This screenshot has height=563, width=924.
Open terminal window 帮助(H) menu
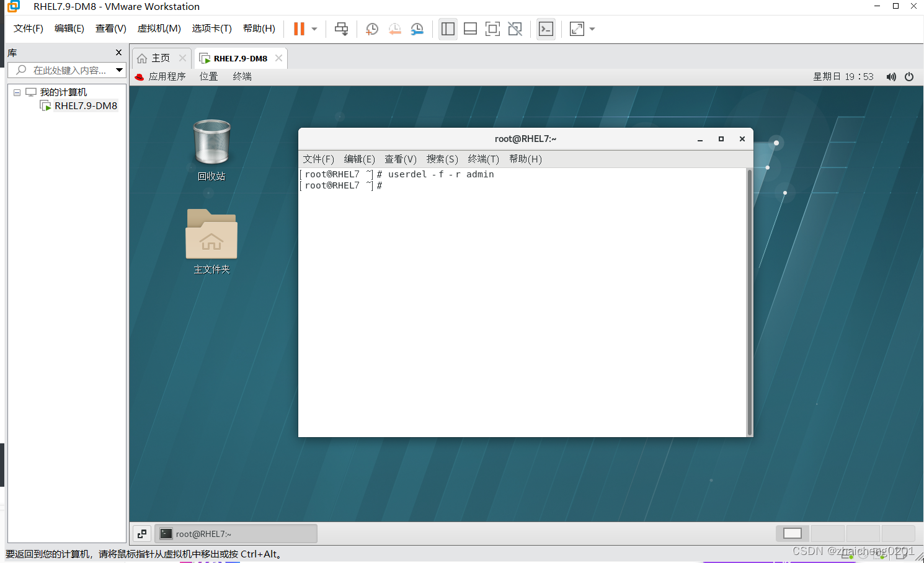[525, 159]
